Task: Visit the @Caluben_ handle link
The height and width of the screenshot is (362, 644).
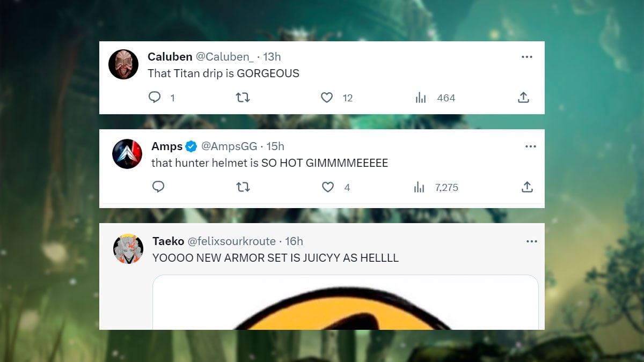Action: point(224,57)
